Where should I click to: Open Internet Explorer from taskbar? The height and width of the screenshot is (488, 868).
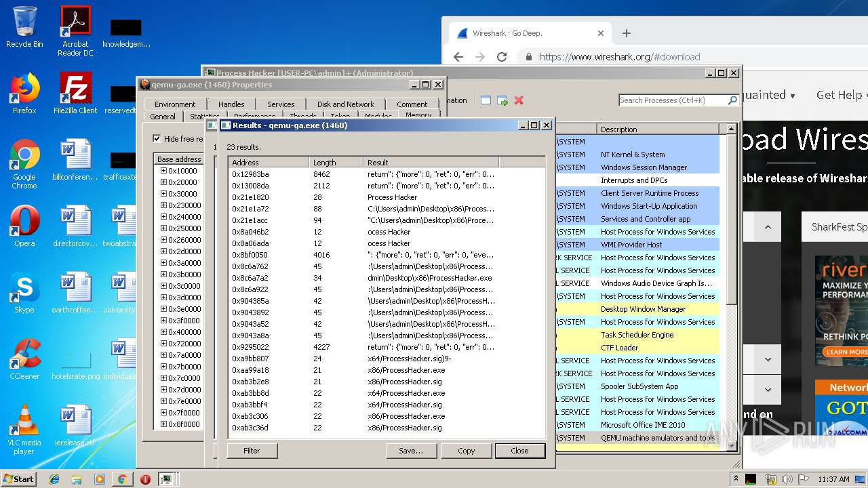pyautogui.click(x=54, y=479)
